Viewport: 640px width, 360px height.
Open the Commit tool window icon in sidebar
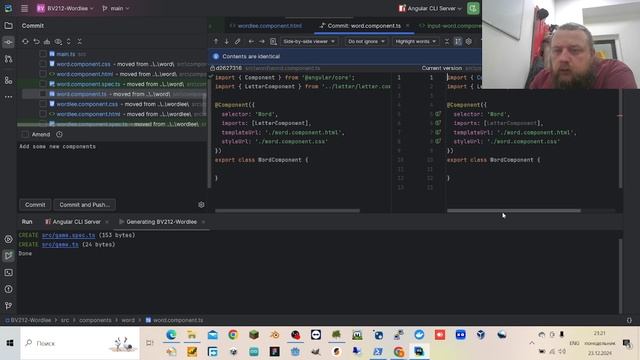pyautogui.click(x=8, y=42)
